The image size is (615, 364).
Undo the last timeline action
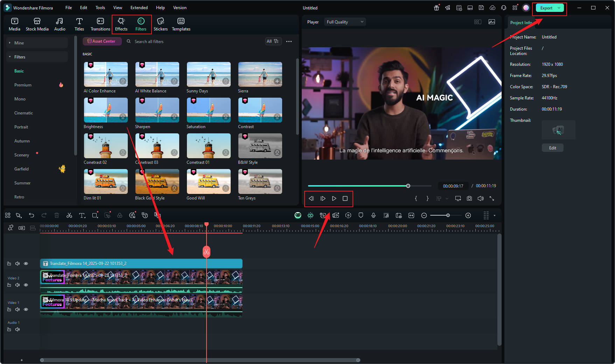click(x=32, y=215)
